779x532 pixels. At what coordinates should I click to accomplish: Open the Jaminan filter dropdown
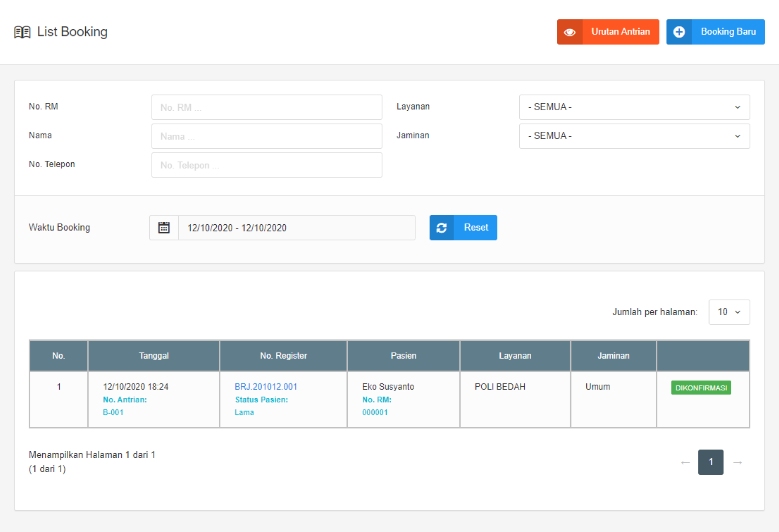634,136
